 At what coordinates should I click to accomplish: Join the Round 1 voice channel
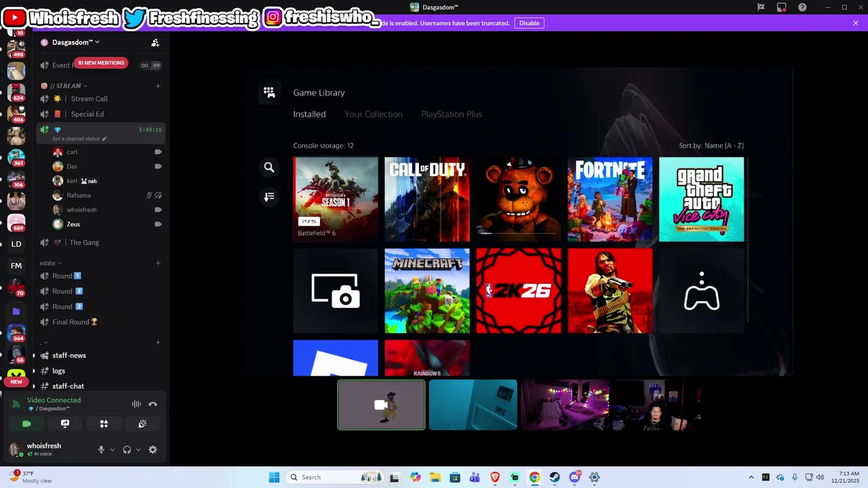coord(100,276)
